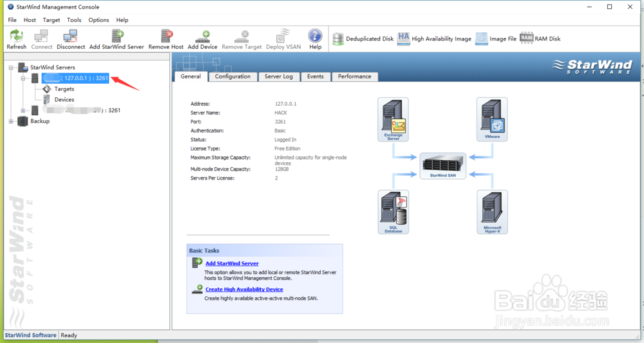The width and height of the screenshot is (644, 343).
Task: Open the Help menu
Action: (x=122, y=20)
